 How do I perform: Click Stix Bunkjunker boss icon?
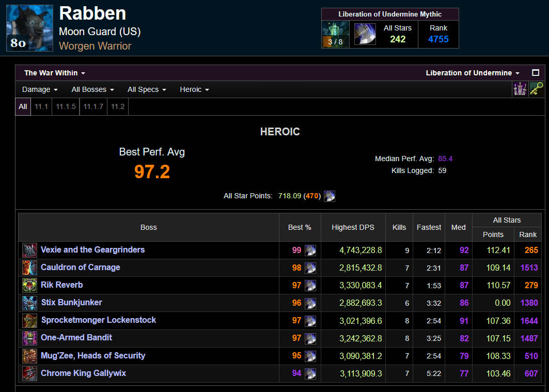coord(30,303)
